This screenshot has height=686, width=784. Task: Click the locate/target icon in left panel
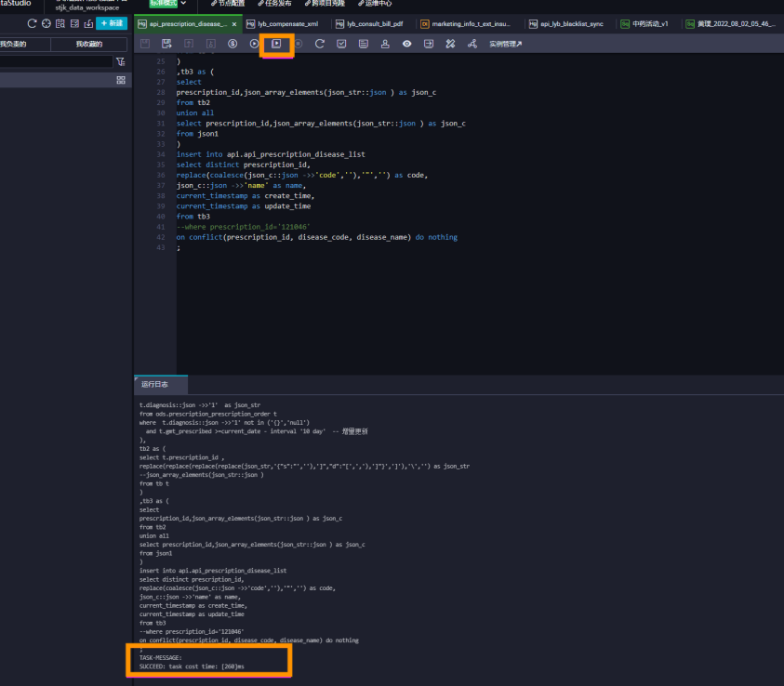[x=46, y=23]
